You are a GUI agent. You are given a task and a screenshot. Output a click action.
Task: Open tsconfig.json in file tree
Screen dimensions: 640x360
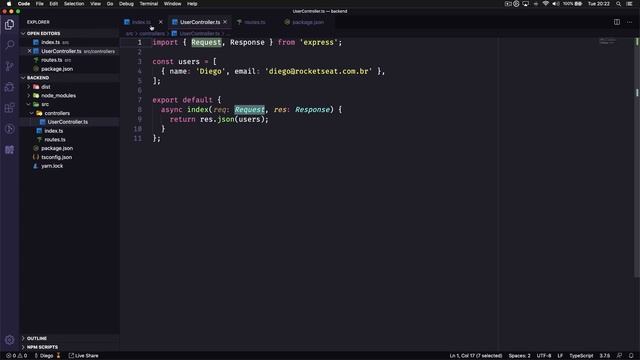click(x=70, y=157)
